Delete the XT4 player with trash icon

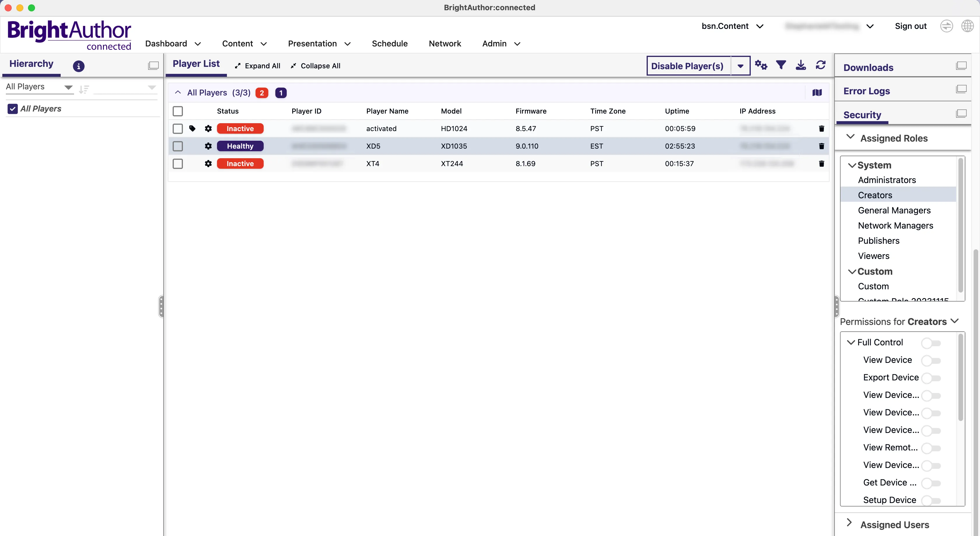(821, 164)
